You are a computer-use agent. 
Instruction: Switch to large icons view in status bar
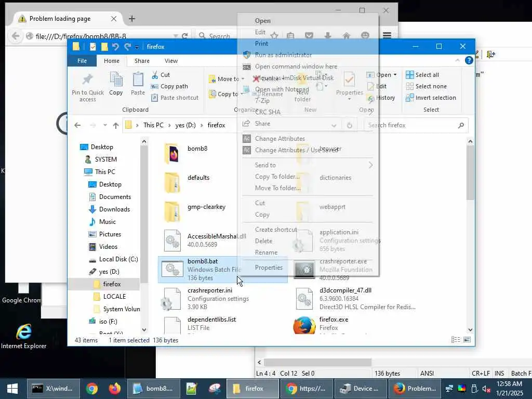pos(467,340)
